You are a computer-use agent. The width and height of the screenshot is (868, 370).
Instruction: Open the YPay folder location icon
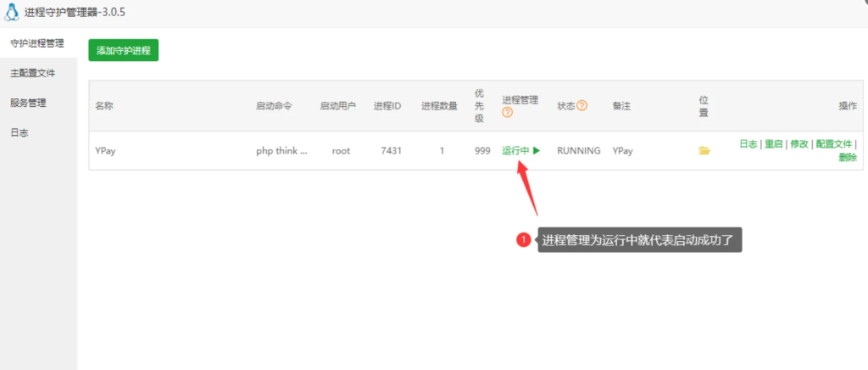point(704,151)
